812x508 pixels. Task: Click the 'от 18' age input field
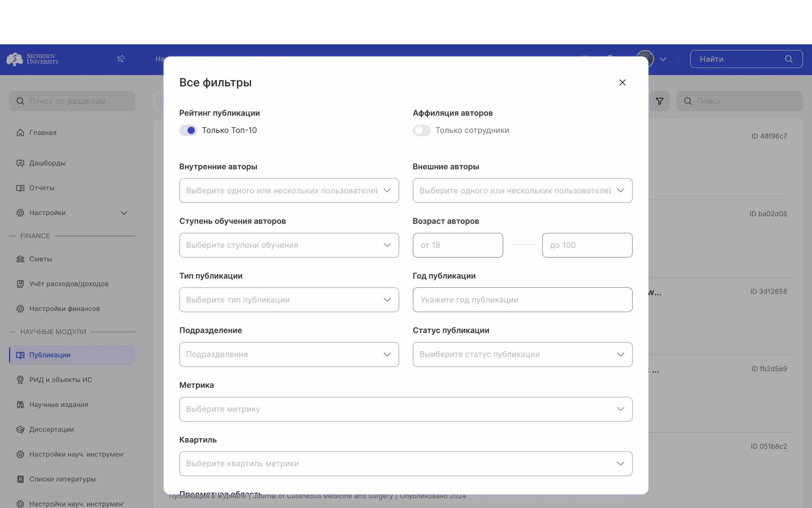458,245
